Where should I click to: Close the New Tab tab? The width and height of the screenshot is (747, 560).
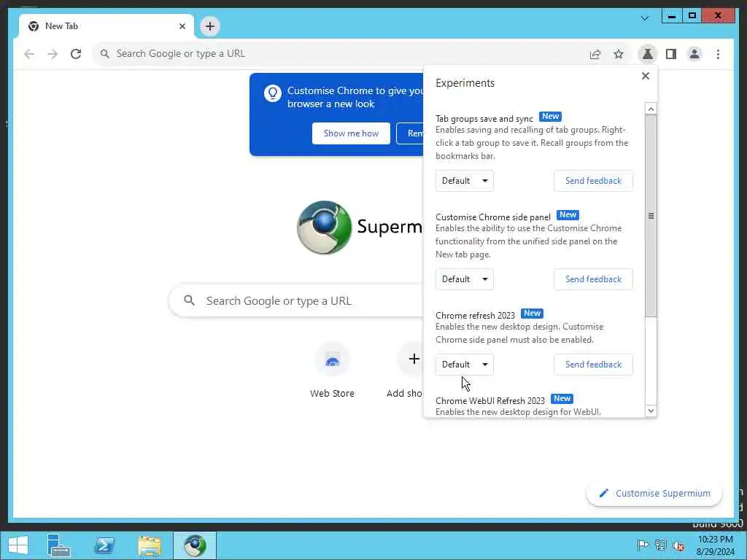182,26
